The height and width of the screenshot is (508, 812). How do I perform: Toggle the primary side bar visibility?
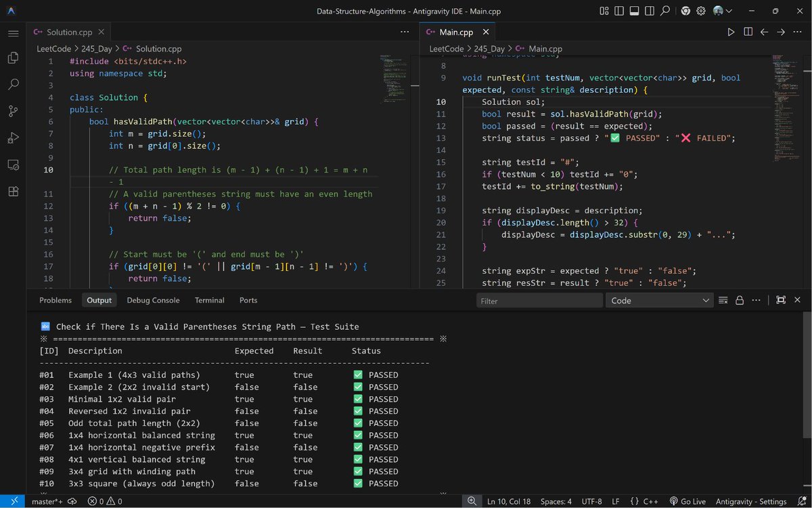tap(619, 11)
